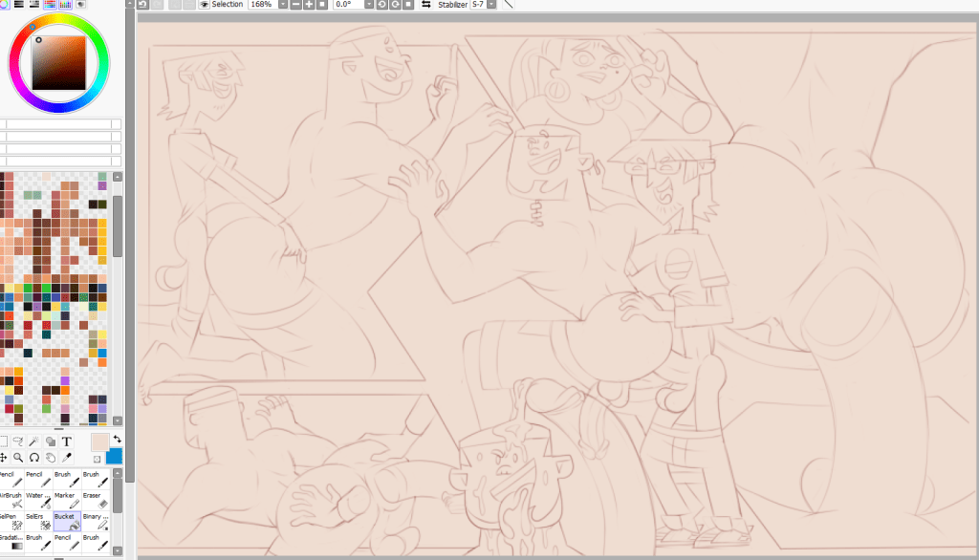Image resolution: width=979 pixels, height=560 pixels.
Task: Select the Eyedropper color picker tool
Action: (67, 458)
